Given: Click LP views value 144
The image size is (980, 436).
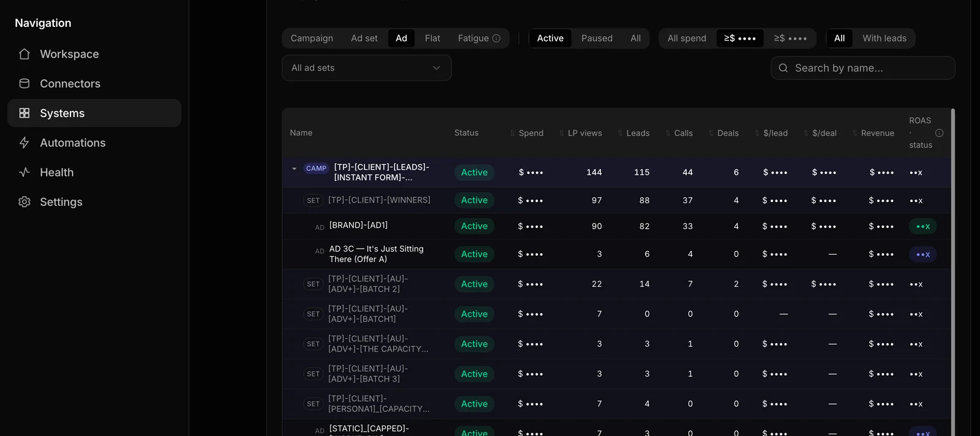Looking at the screenshot, I should [594, 172].
